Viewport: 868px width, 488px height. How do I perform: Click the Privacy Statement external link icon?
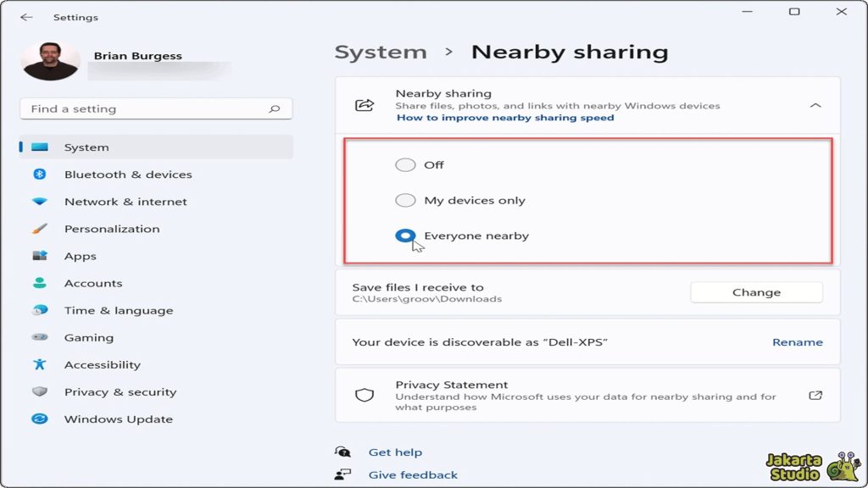[x=815, y=396]
